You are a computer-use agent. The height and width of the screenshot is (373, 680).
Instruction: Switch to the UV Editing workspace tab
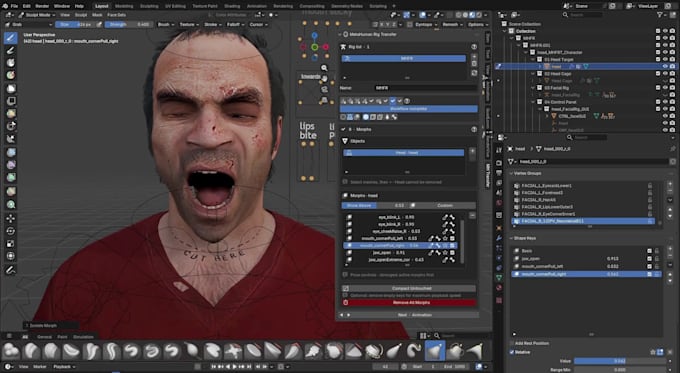(x=175, y=6)
